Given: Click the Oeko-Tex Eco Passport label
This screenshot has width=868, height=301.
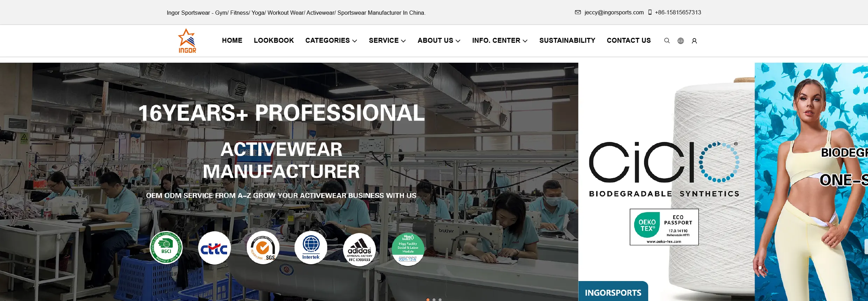Looking at the screenshot, I should tap(664, 227).
